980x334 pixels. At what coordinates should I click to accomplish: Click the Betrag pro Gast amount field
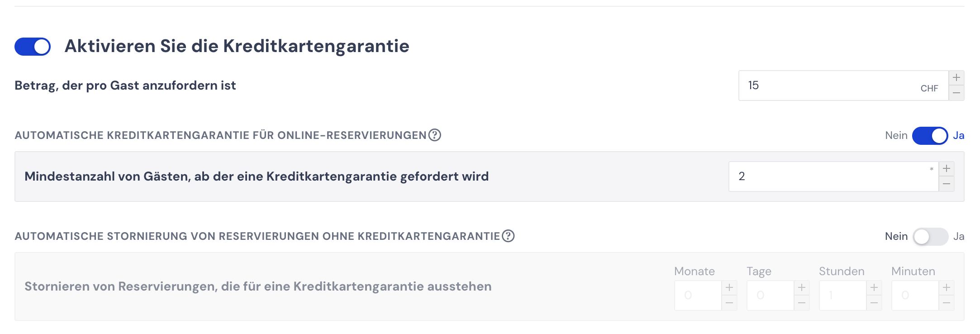[843, 86]
